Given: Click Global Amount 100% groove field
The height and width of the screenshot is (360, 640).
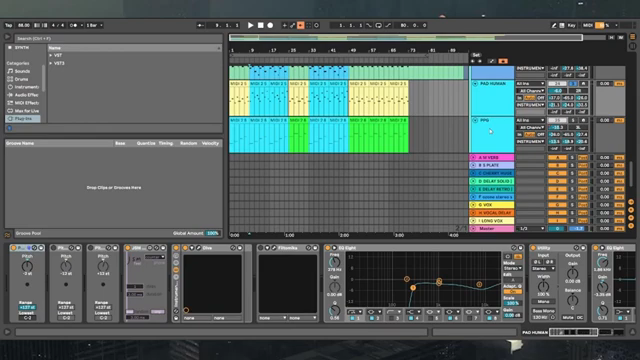Looking at the screenshot, I should (212, 233).
